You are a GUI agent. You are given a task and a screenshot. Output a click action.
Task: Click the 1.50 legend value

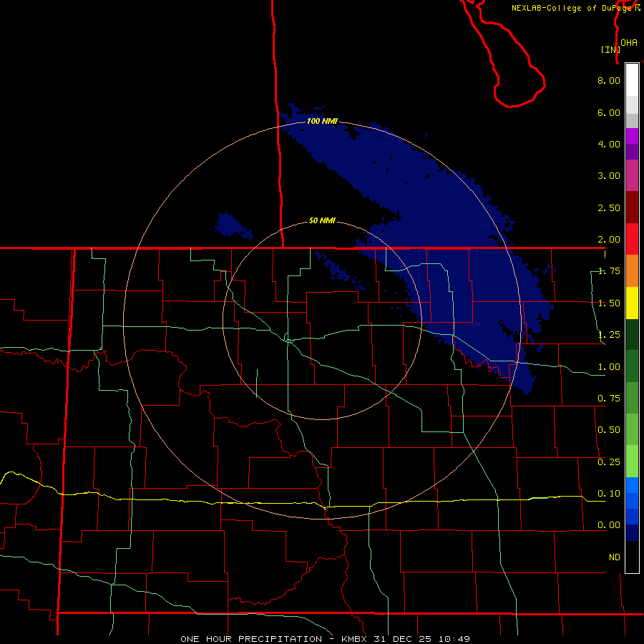pos(609,303)
